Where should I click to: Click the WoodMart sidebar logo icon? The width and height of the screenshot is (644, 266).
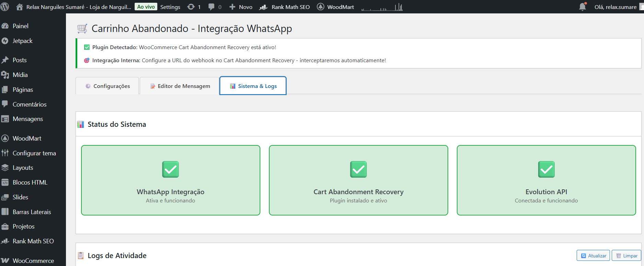tap(5, 138)
